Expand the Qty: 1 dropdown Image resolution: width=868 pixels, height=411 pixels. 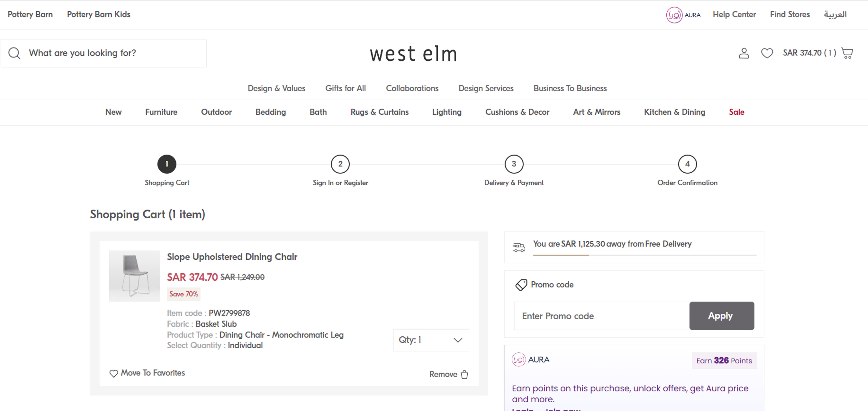(x=431, y=340)
